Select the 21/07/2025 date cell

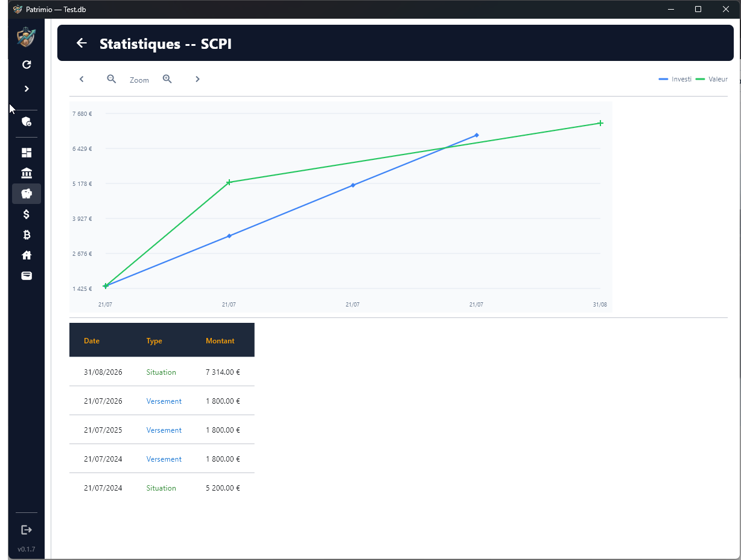(103, 430)
